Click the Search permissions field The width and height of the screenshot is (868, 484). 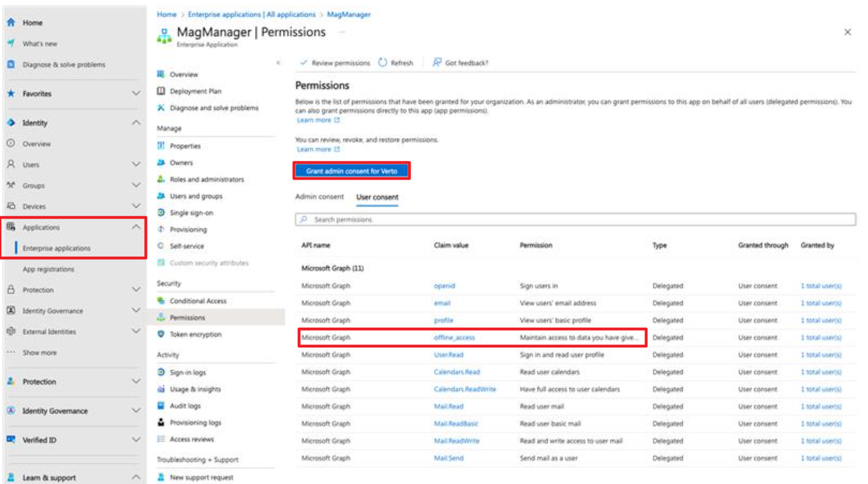(x=575, y=220)
